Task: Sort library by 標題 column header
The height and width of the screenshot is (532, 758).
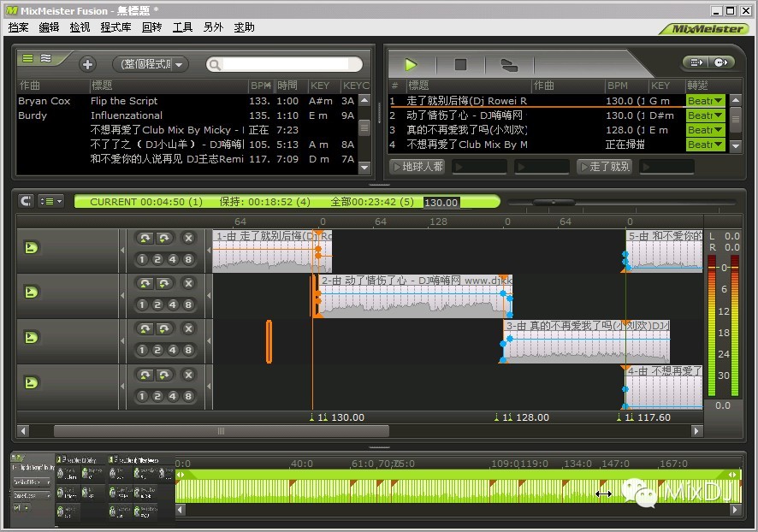Action: pos(169,86)
